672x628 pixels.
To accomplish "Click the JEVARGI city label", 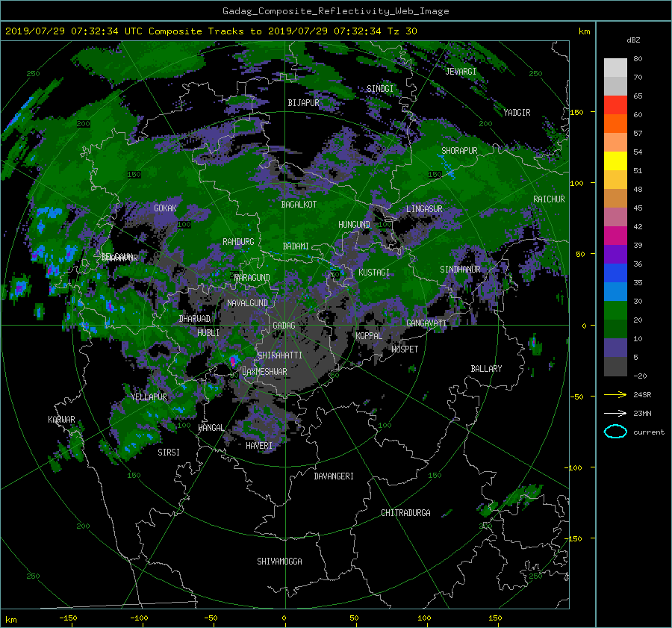I will (461, 72).
